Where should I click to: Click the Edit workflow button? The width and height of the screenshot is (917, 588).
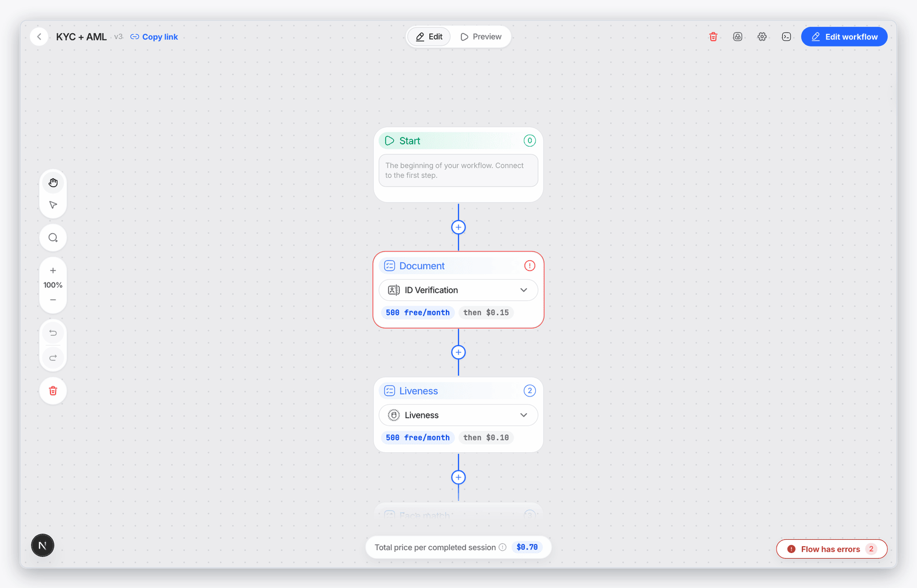(844, 37)
